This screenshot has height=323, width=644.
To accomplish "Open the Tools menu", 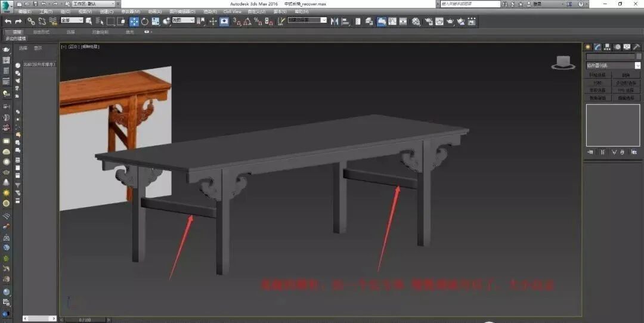I will 46,11.
